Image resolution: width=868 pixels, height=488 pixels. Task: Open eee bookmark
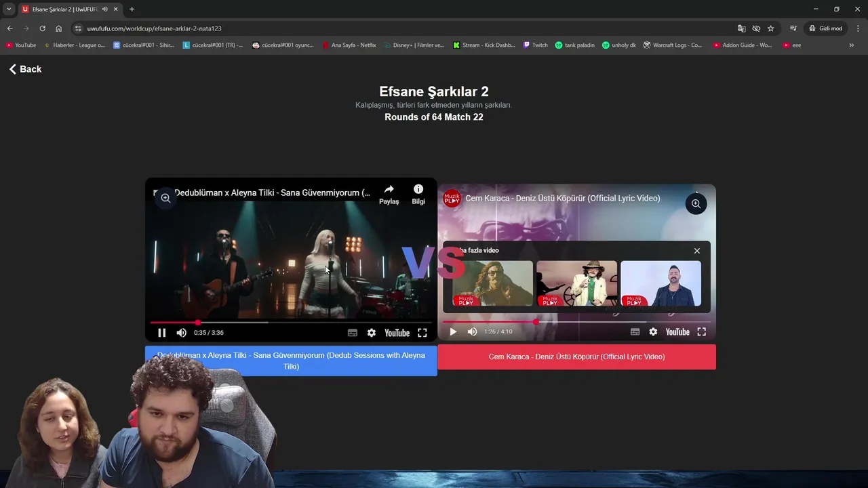click(791, 45)
